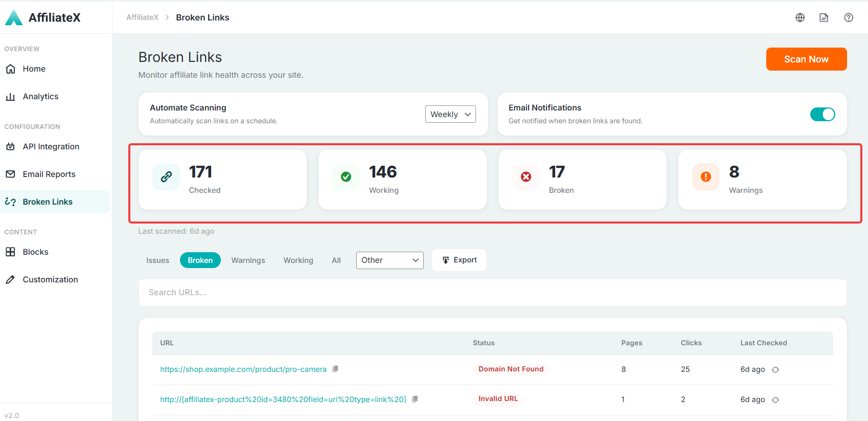
Task: Open the globe icon in header
Action: click(800, 17)
